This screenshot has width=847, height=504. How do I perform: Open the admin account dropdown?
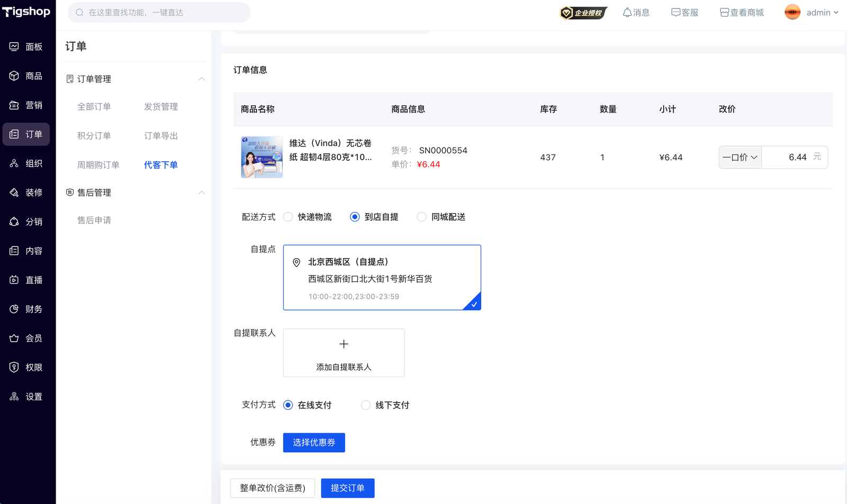(812, 13)
